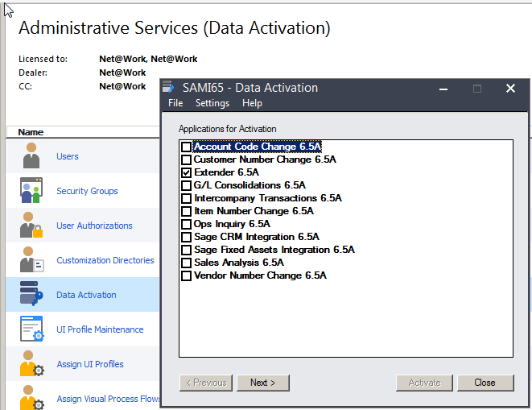Viewport: 532px width, 410px height.
Task: Open the File menu
Action: tap(175, 103)
